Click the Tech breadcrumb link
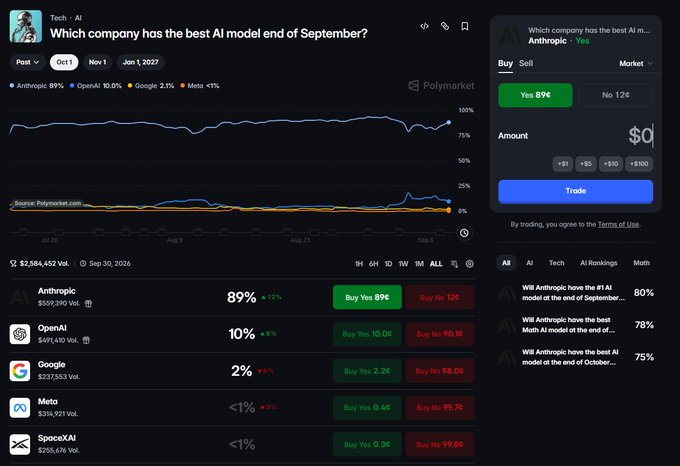The width and height of the screenshot is (680, 466). pyautogui.click(x=58, y=18)
